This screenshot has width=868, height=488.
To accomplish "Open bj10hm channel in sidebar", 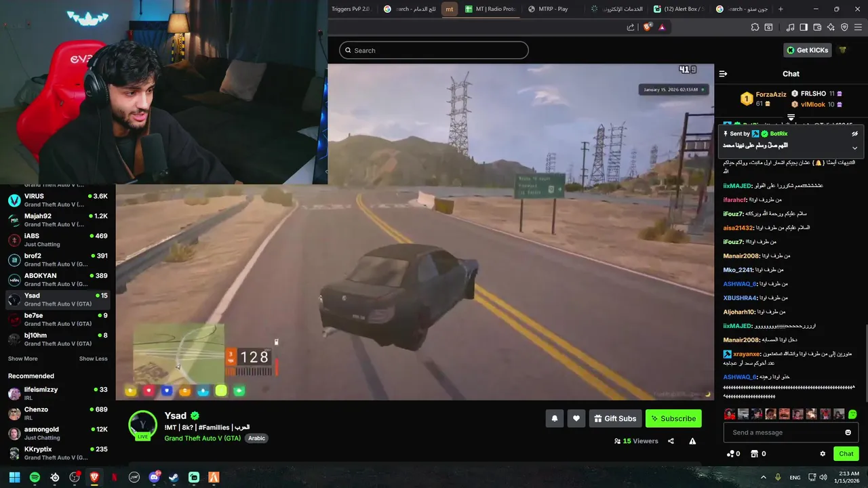I will (58, 340).
